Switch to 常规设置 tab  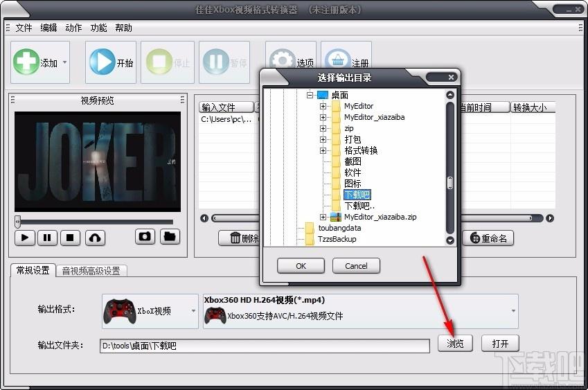tap(33, 270)
